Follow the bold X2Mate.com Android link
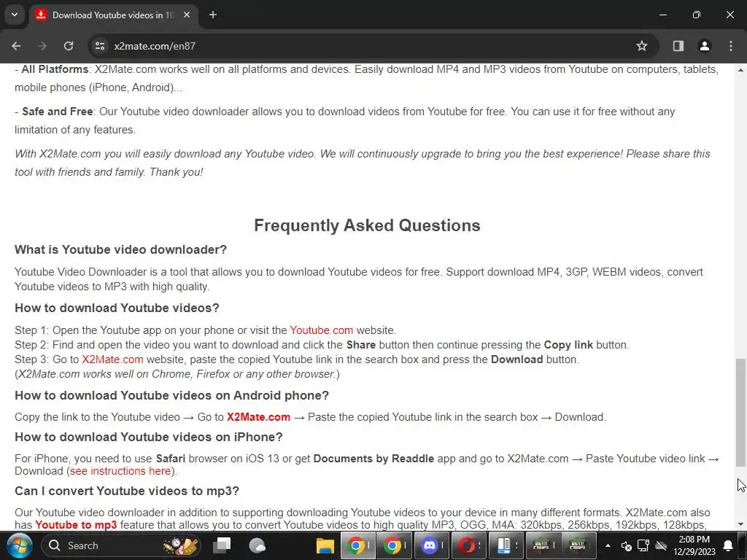The image size is (747, 560). [x=259, y=416]
